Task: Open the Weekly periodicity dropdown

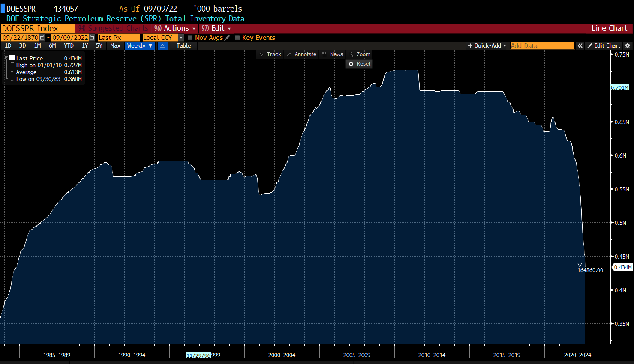Action: coord(140,46)
